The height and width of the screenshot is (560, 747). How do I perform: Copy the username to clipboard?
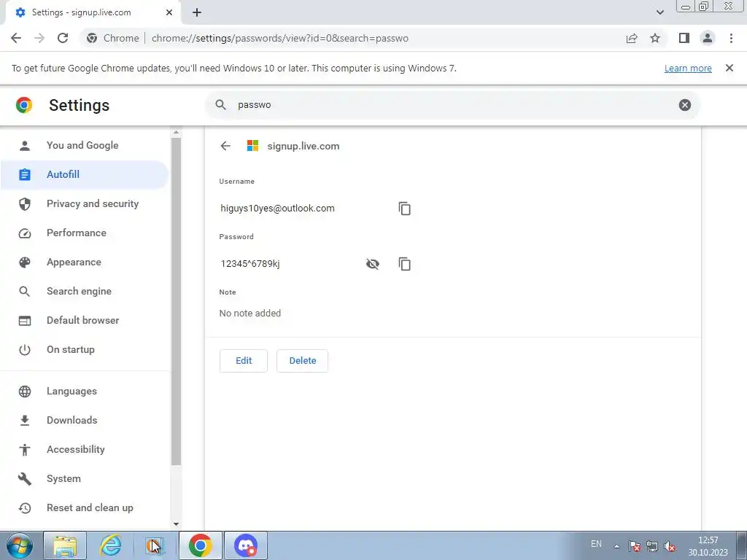pyautogui.click(x=404, y=209)
